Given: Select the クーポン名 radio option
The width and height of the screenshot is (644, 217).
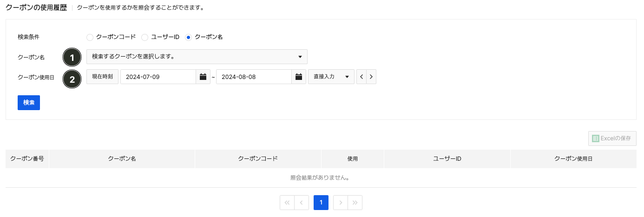Looking at the screenshot, I should pyautogui.click(x=188, y=37).
